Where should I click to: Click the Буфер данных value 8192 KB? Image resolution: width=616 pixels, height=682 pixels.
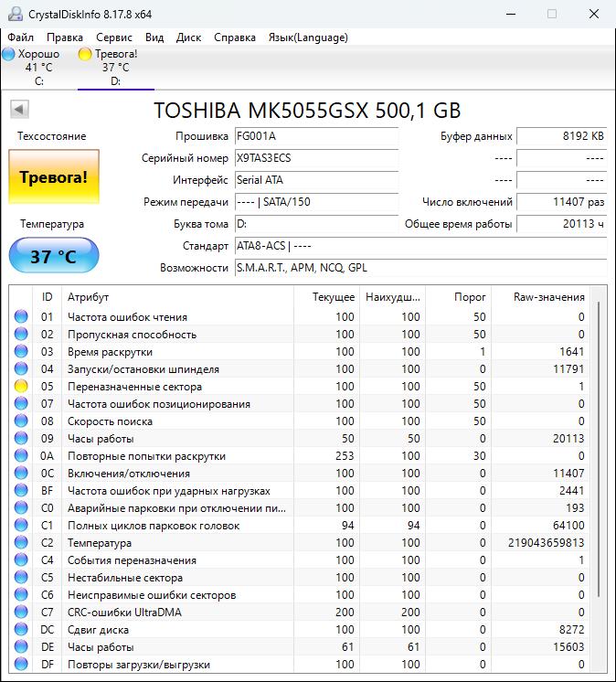pyautogui.click(x=562, y=136)
